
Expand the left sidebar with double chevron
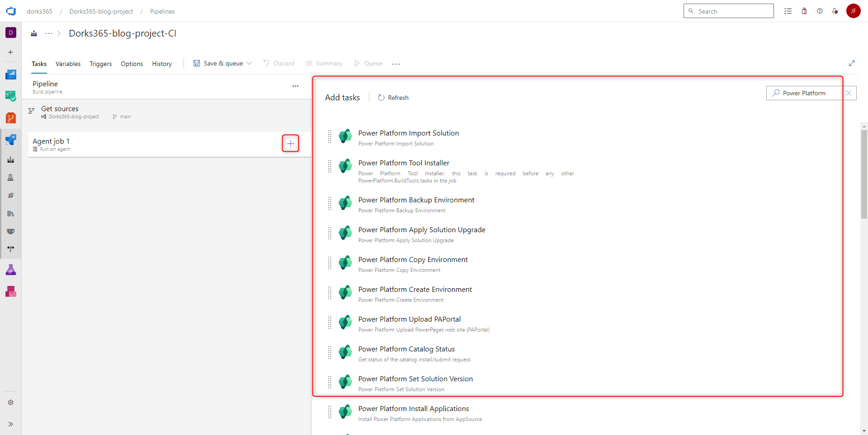click(11, 424)
